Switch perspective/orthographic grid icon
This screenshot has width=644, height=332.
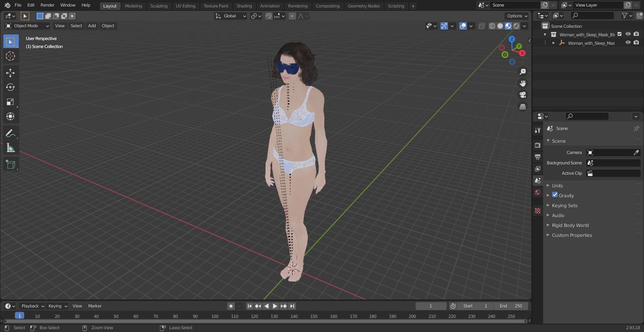pos(522,107)
